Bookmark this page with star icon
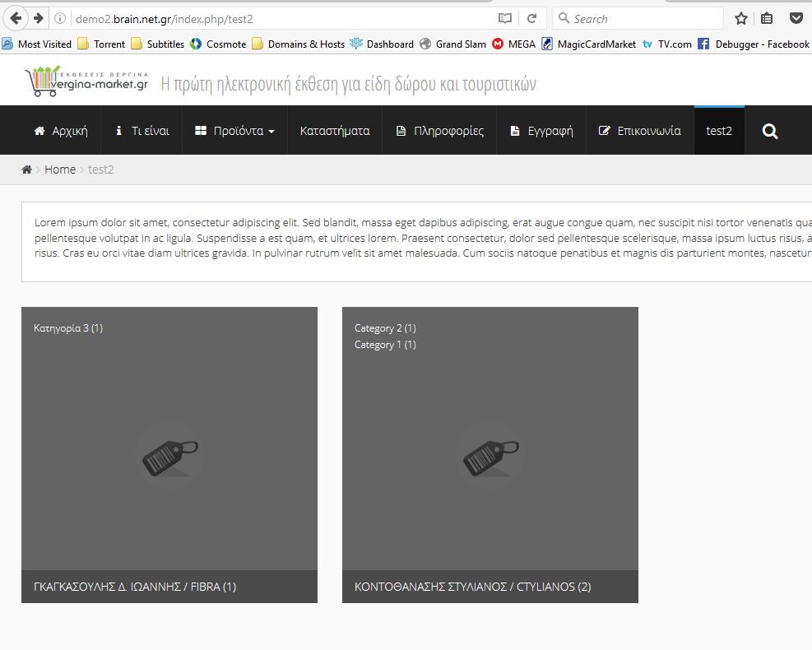Viewport: 812px width, 650px height. point(741,19)
